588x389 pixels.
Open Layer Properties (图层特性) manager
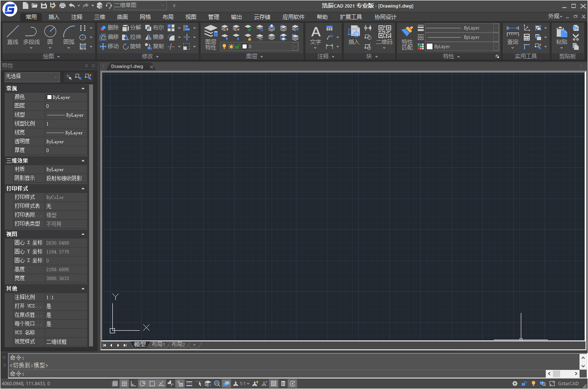click(210, 37)
